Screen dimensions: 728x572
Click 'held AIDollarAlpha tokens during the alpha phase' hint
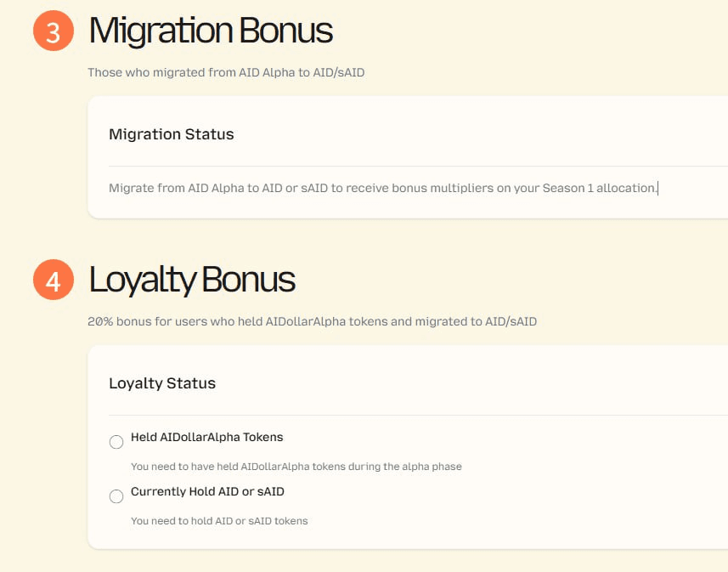296,467
